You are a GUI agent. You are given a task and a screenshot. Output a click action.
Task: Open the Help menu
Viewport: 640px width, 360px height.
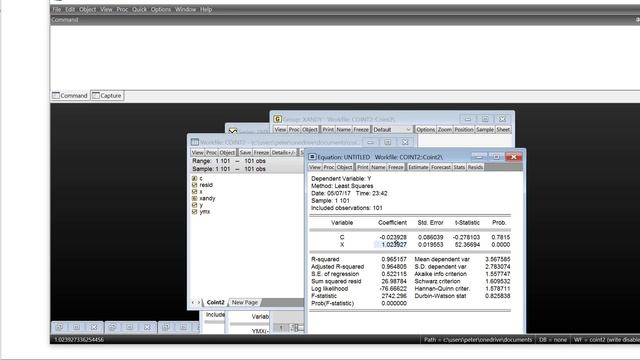click(206, 9)
